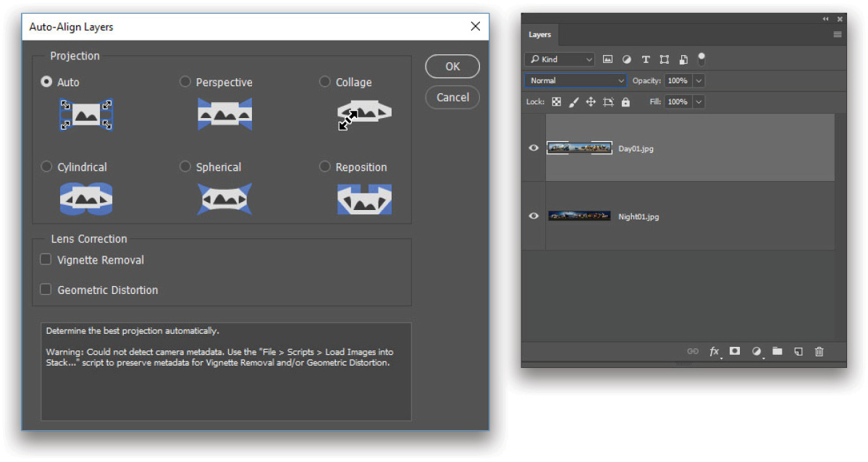Hide the Day01.jpg layer

coord(534,148)
